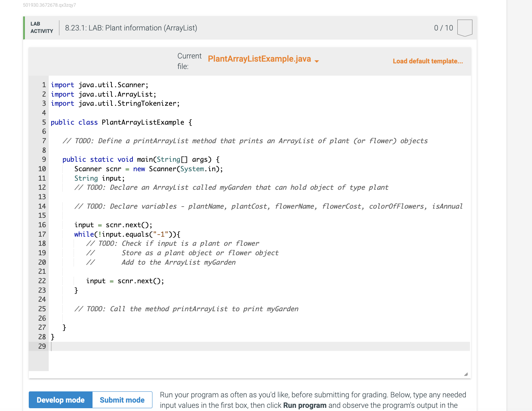Click the TODO comment on line 7
The height and width of the screenshot is (411, 532).
(x=245, y=141)
